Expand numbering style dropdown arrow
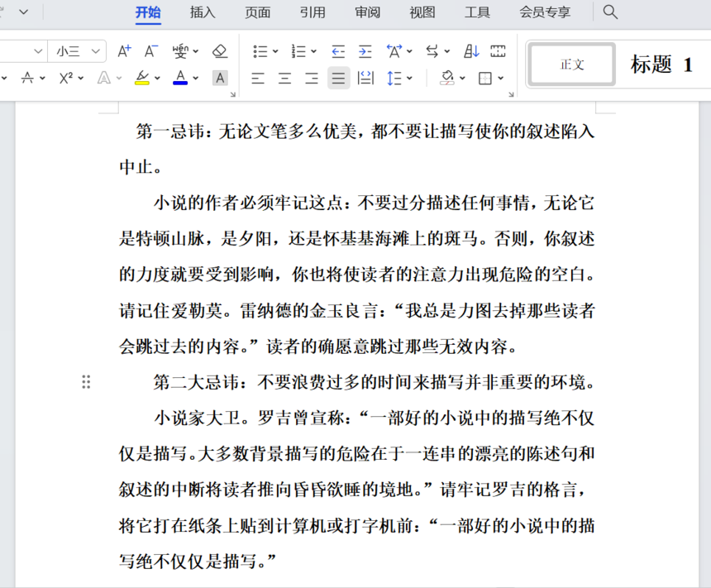Viewport: 711px width, 588px height. pos(314,51)
